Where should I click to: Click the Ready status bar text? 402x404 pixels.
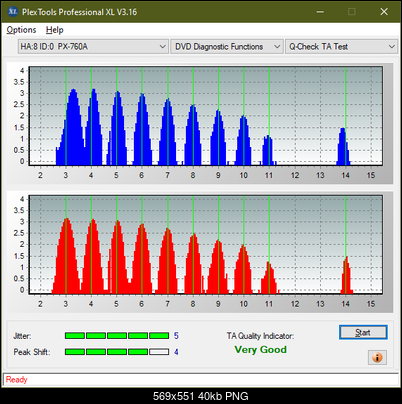17,379
